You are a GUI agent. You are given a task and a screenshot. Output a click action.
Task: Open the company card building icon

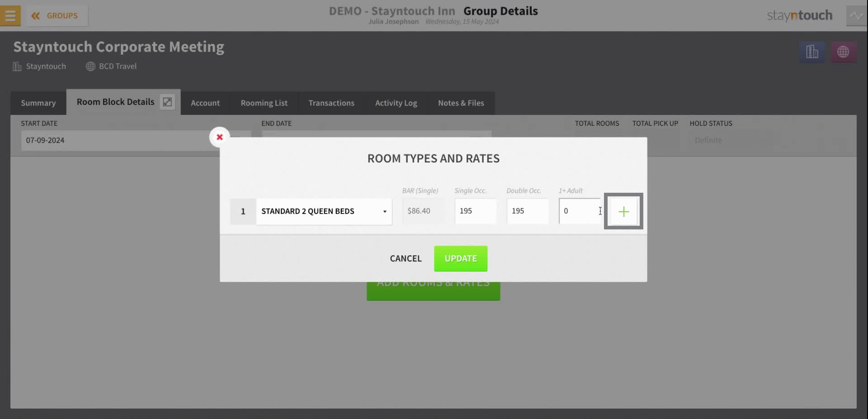[x=812, y=52]
